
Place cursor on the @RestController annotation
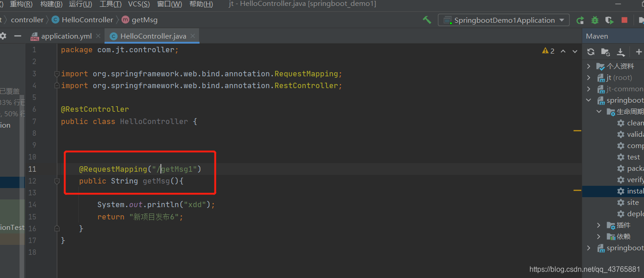pyautogui.click(x=95, y=109)
